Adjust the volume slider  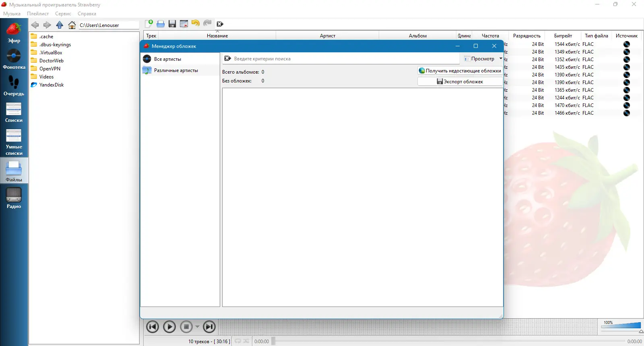tap(621, 326)
